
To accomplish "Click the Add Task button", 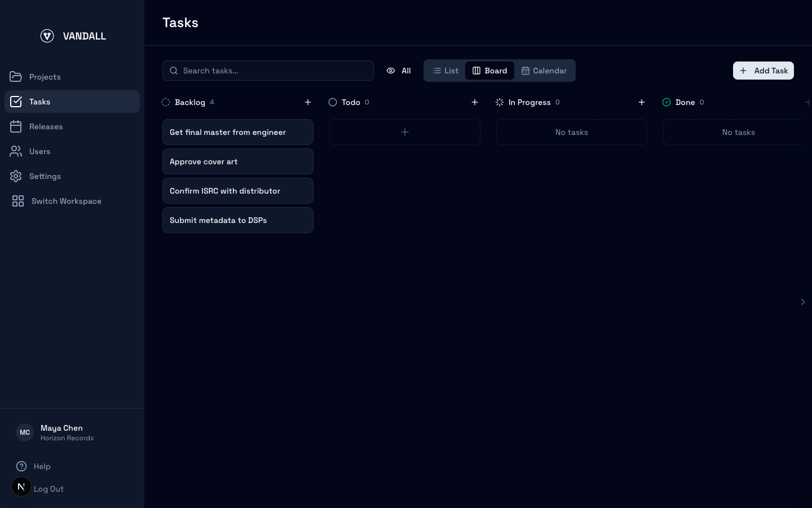I will click(x=763, y=71).
